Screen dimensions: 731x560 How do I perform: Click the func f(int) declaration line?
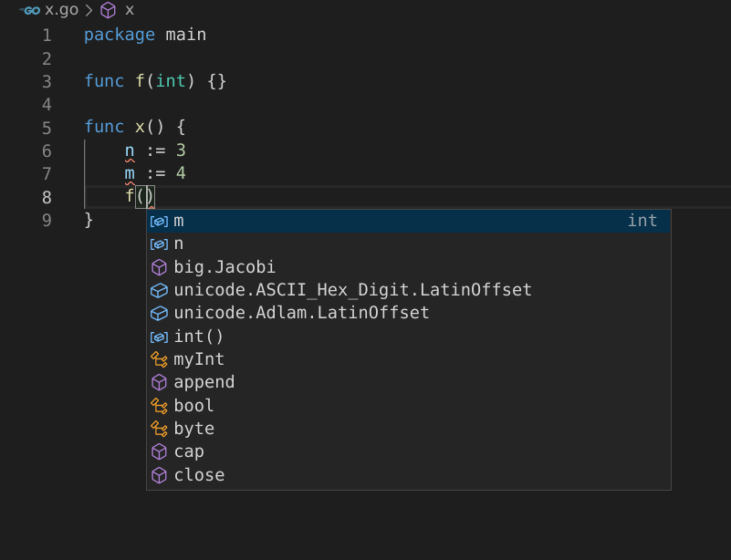[x=155, y=81]
